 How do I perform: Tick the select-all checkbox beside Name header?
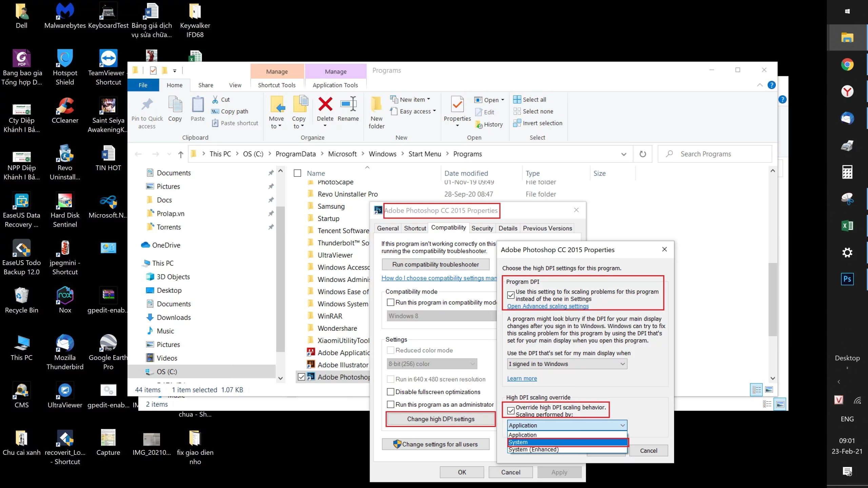(x=297, y=173)
